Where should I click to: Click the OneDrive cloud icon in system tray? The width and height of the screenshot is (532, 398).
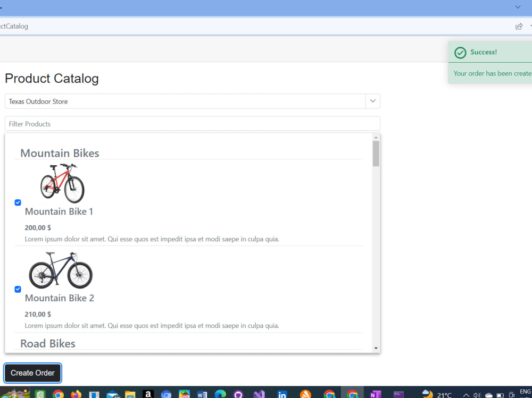pyautogui.click(x=488, y=395)
